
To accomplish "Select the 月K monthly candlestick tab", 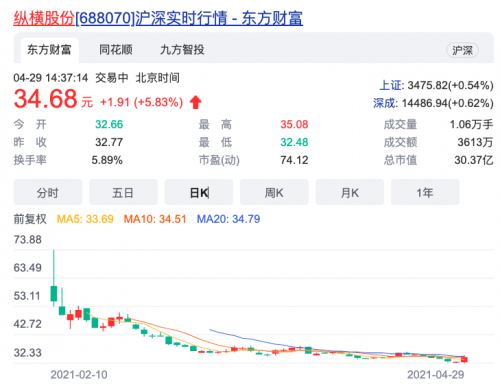I will click(350, 192).
